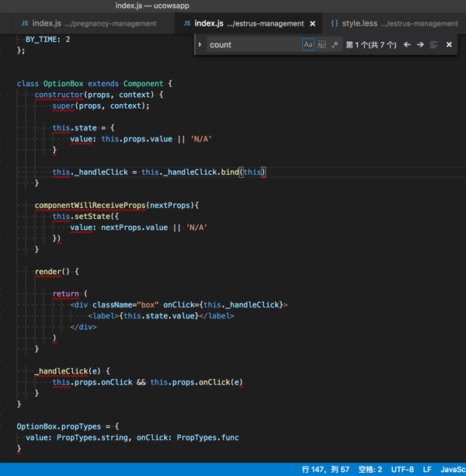Close the estrus-management index.js tab
The height and width of the screenshot is (476, 466).
coord(313,23)
